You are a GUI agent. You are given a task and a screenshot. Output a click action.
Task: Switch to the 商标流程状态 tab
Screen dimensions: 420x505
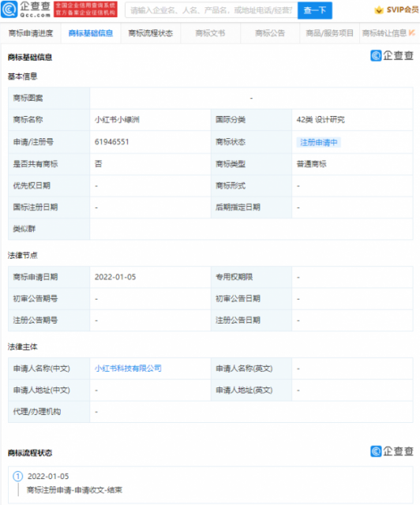pos(151,33)
